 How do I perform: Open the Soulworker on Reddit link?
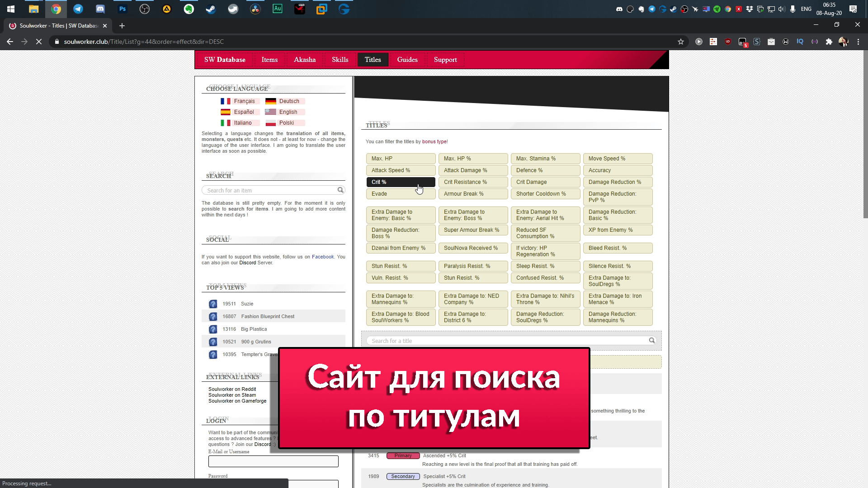pyautogui.click(x=232, y=389)
